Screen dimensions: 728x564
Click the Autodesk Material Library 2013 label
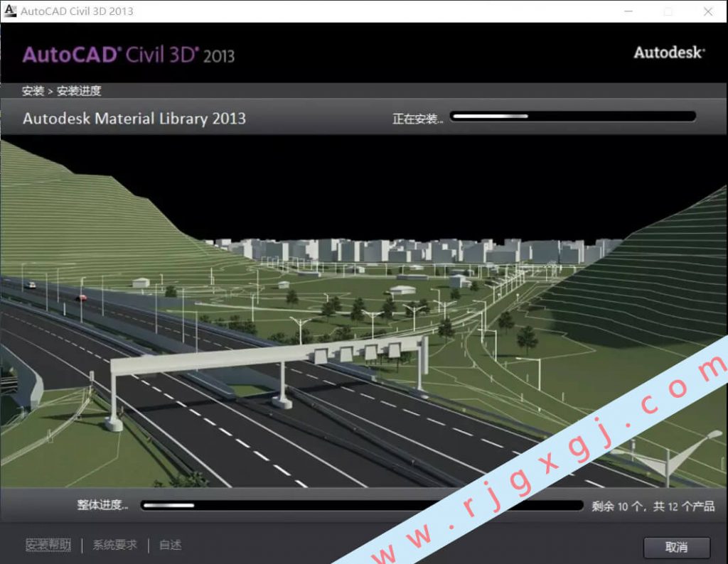point(134,119)
